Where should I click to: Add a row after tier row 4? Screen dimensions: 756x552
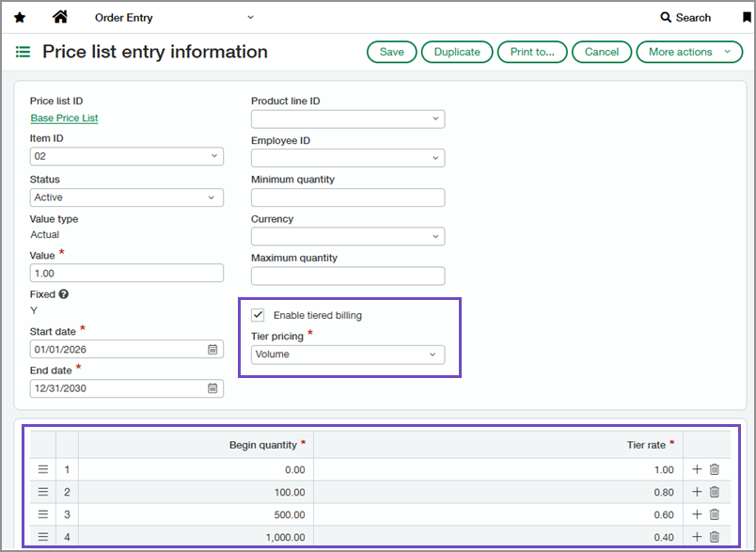click(697, 537)
